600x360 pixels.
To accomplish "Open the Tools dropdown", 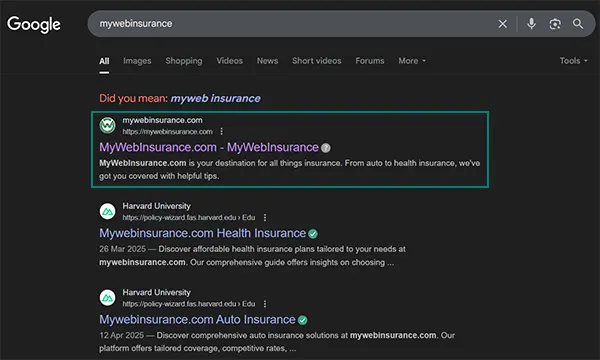I will 573,61.
